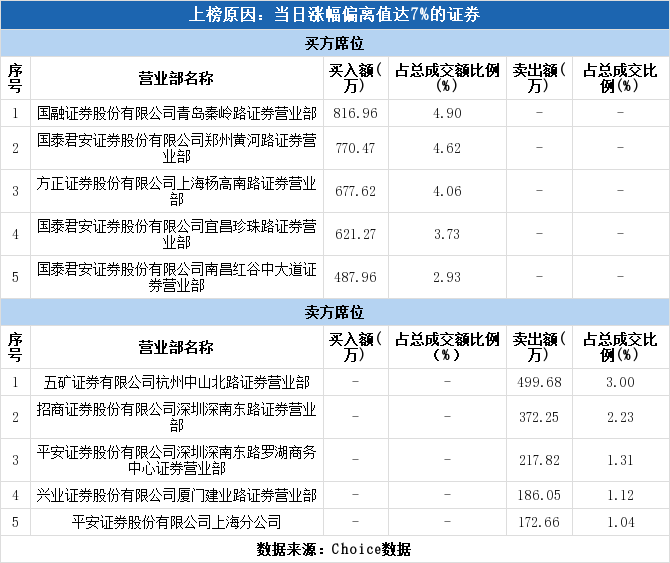
Task: Click the '卖方席位' section header
Action: [x=334, y=312]
